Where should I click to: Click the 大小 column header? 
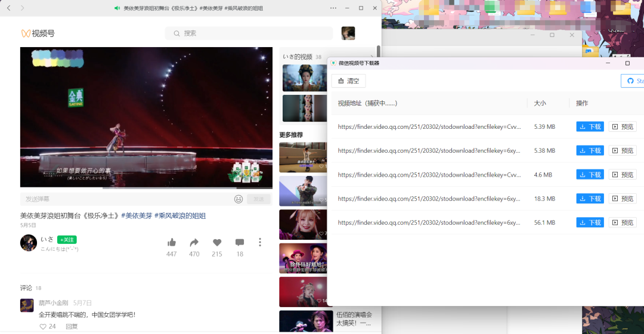coord(540,103)
